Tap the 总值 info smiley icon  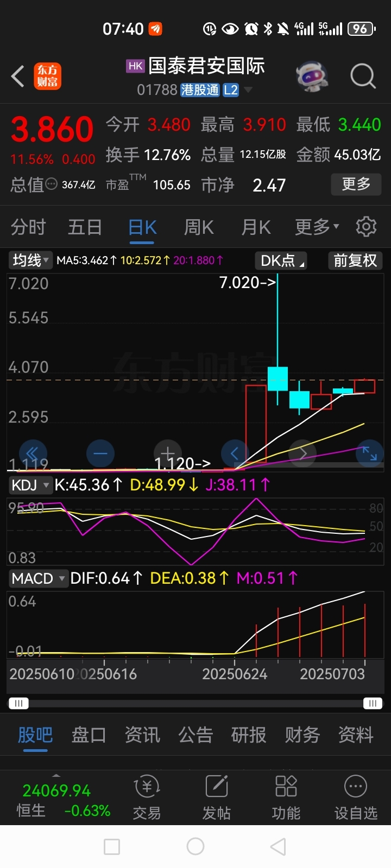point(52,184)
